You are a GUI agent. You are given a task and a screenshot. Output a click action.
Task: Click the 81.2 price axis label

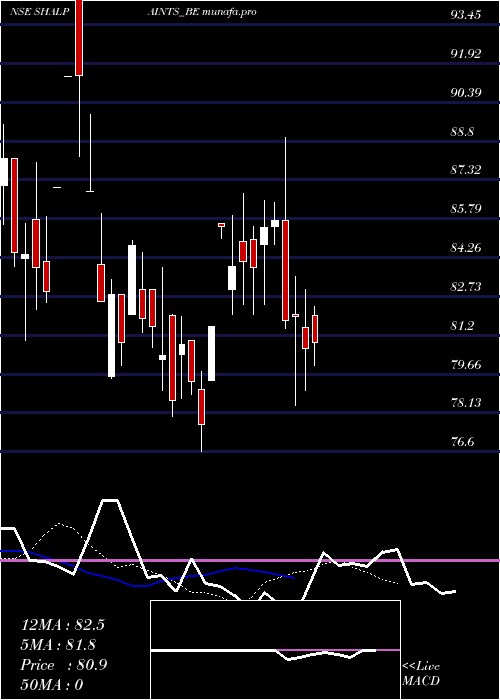(x=462, y=325)
